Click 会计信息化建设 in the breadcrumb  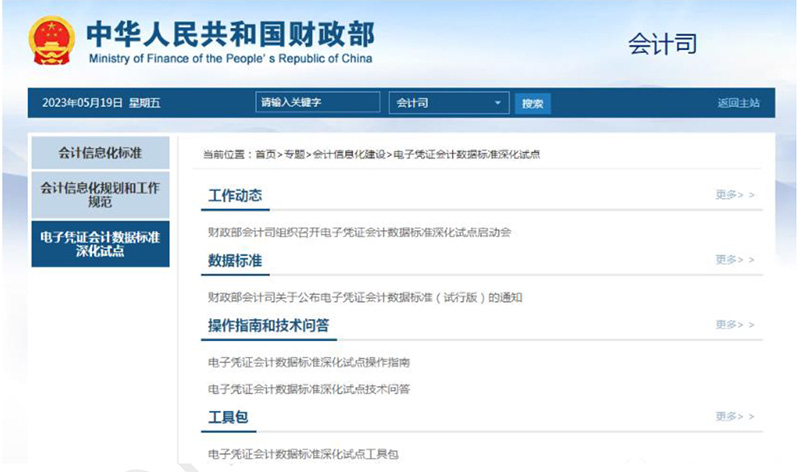click(x=349, y=154)
